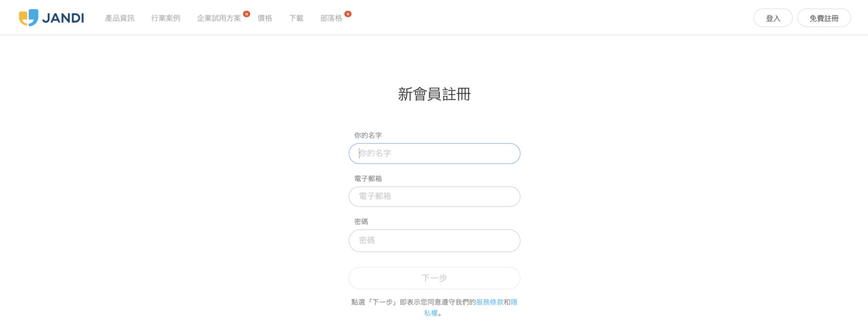Open the 服務條款 link
The image size is (868, 327).
click(489, 302)
